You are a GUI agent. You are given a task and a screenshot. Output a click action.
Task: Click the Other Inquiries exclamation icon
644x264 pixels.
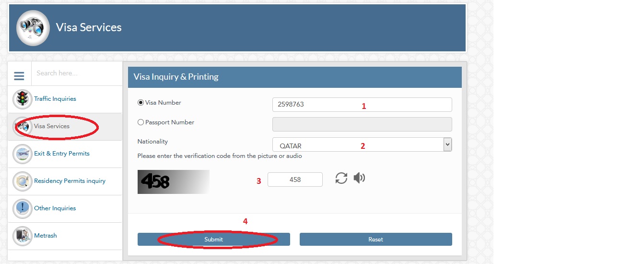[22, 209]
